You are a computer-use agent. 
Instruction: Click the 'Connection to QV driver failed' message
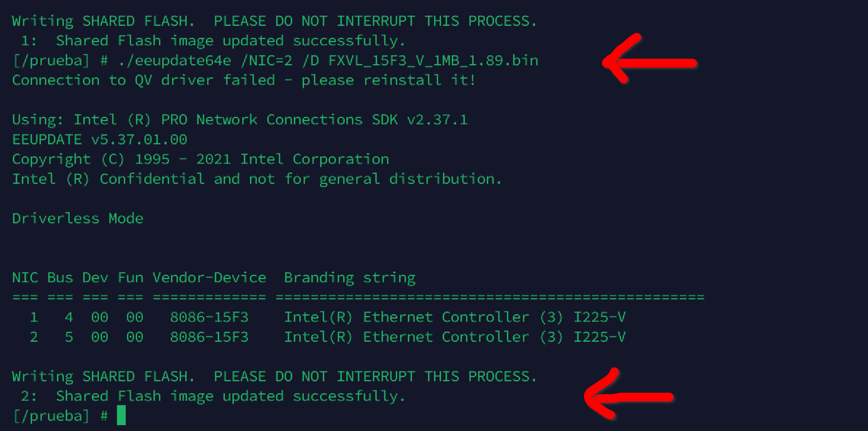(244, 80)
